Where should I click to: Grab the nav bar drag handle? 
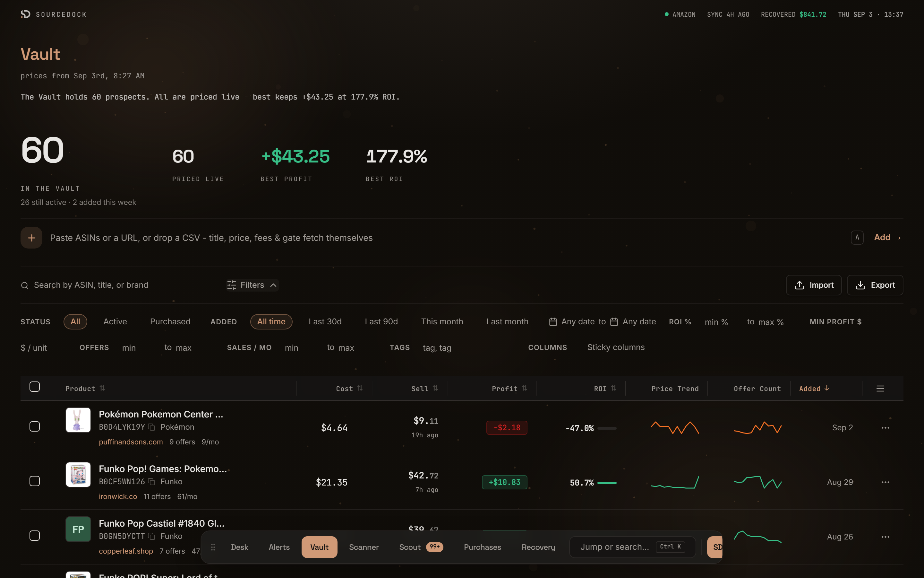(213, 547)
